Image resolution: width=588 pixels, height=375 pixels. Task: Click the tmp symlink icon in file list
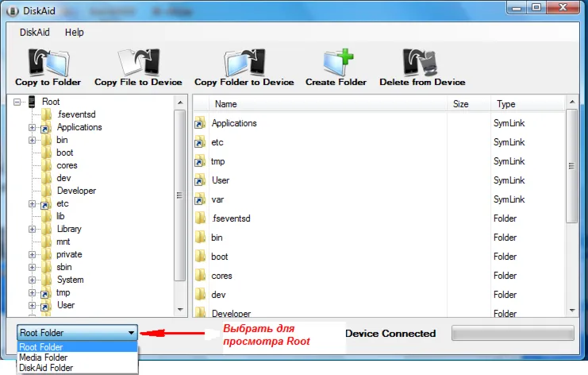(200, 161)
